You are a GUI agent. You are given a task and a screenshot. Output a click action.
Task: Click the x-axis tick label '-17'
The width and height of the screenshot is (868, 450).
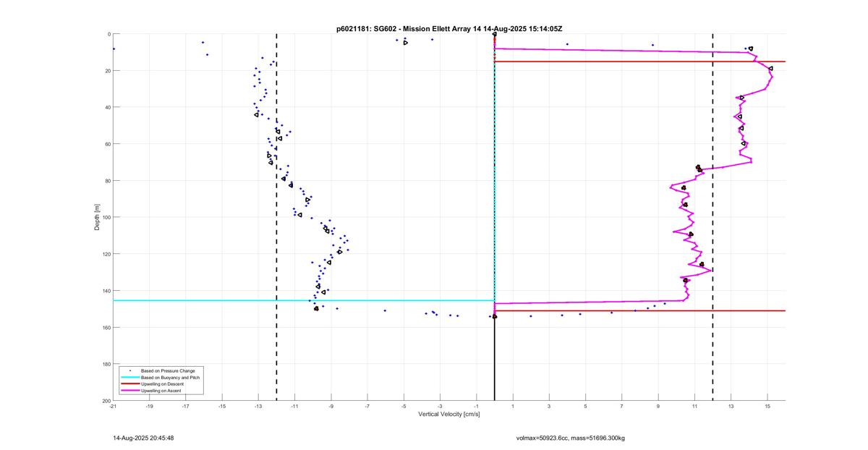pyautogui.click(x=185, y=406)
